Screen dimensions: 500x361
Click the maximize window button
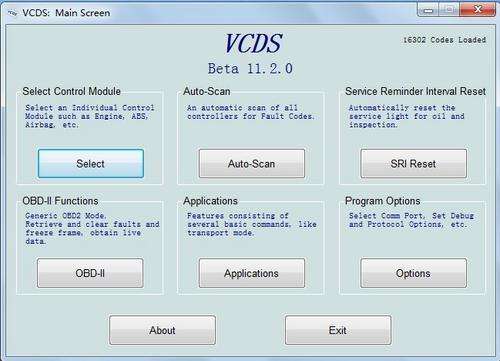coord(449,10)
